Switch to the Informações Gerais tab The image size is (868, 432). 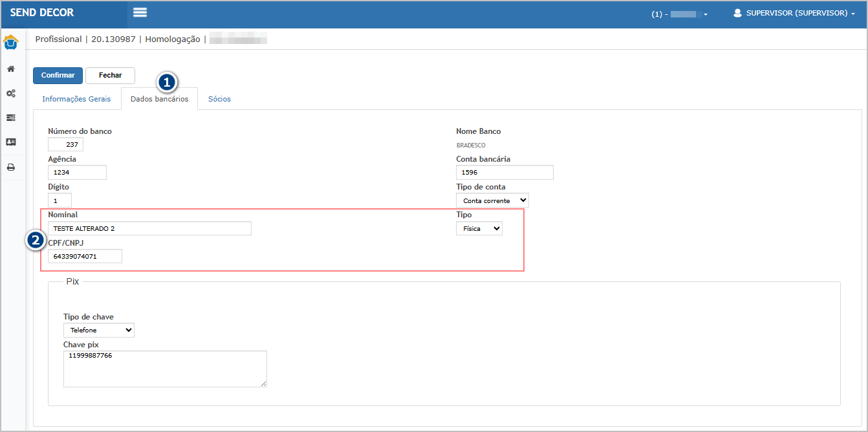(x=76, y=99)
